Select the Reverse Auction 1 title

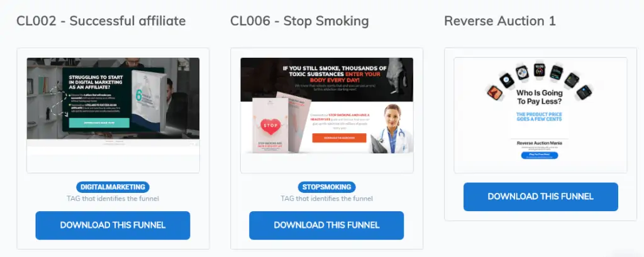[x=500, y=21]
